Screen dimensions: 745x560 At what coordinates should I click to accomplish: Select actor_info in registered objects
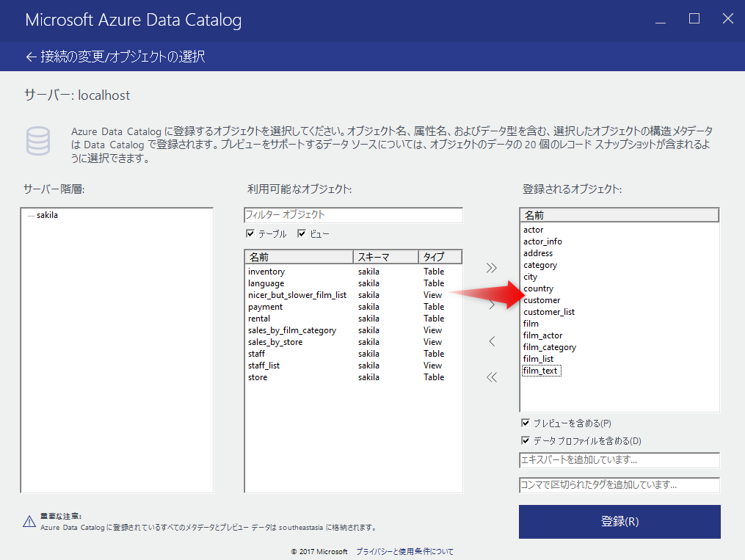coord(542,241)
